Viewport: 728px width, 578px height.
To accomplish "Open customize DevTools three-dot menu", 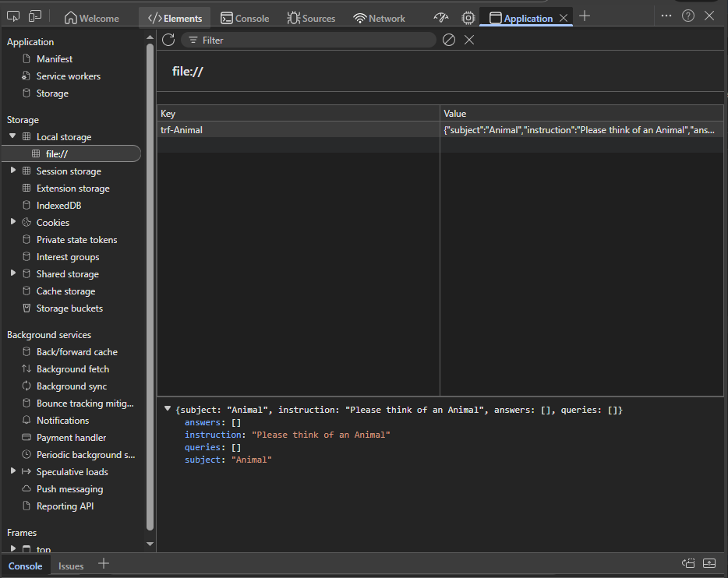I will [666, 16].
